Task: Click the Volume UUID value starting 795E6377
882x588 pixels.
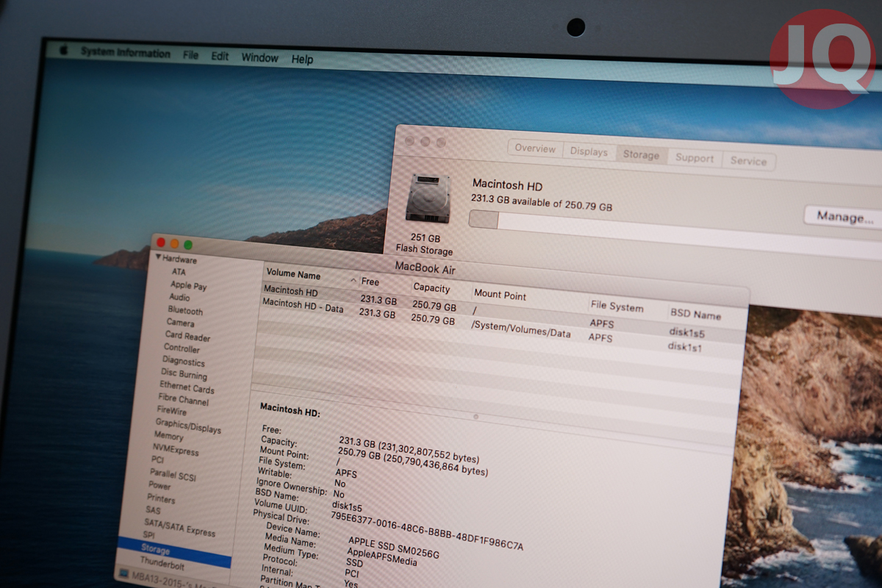Action: [427, 531]
